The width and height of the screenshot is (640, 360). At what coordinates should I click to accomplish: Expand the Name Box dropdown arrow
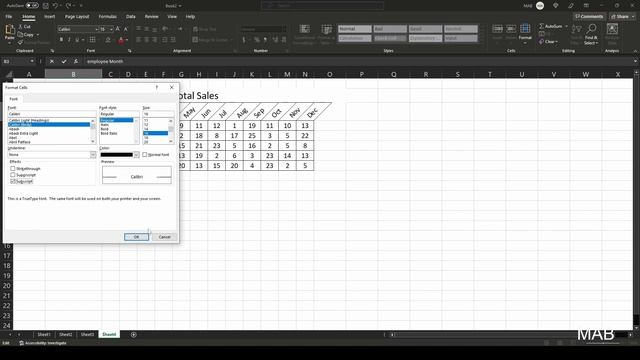pos(32,61)
